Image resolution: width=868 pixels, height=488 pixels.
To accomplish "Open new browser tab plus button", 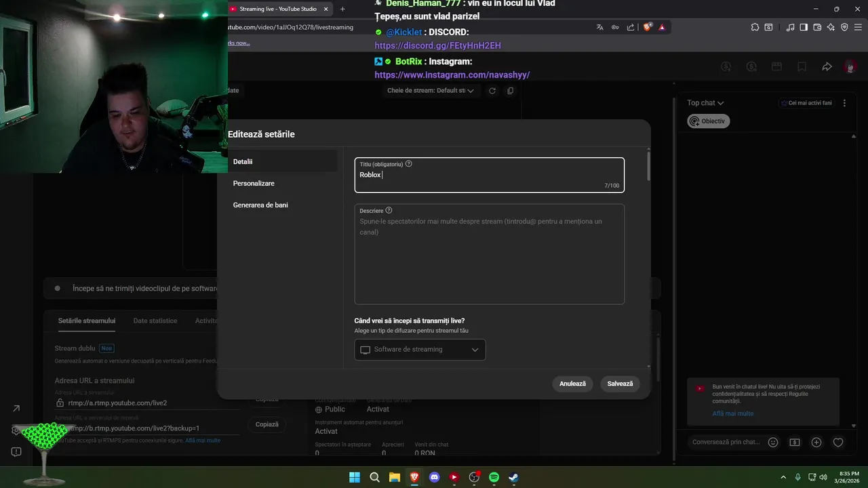I will 342,9.
